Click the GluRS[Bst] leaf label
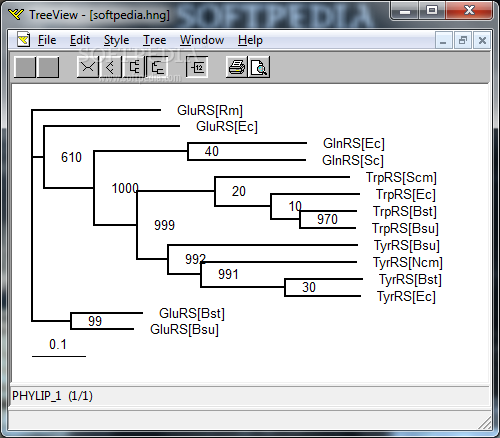Screen dimensions: 500x438 click(192, 314)
